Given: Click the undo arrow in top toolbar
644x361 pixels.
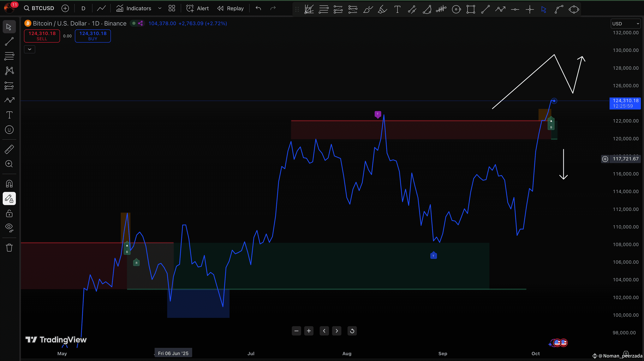Looking at the screenshot, I should tap(258, 9).
